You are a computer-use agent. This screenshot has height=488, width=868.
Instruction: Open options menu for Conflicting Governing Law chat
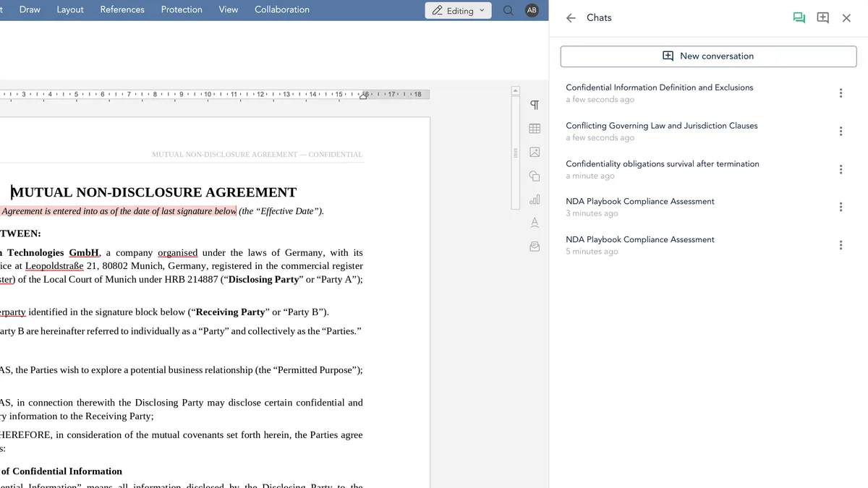pyautogui.click(x=841, y=132)
